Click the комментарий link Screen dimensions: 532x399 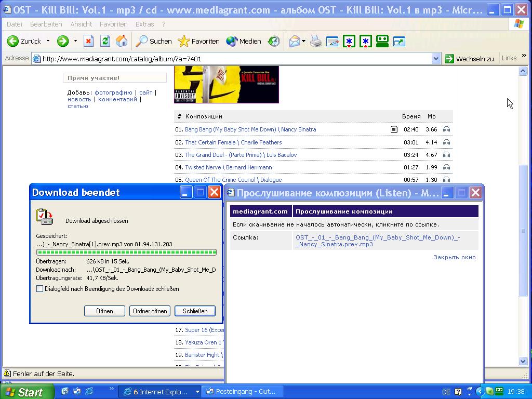point(118,99)
